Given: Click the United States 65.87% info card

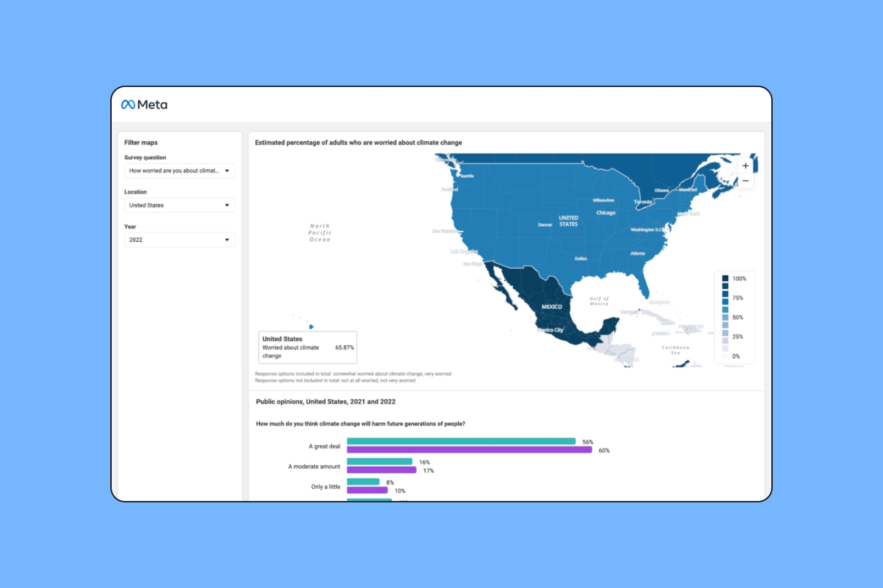Looking at the screenshot, I should (x=308, y=347).
